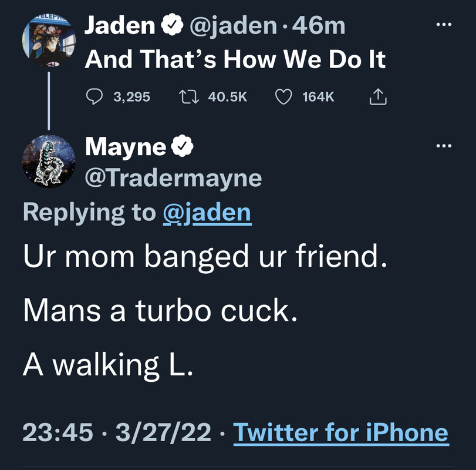Image resolution: width=476 pixels, height=470 pixels.
Task: Click the Jaden display name
Action: 120,25
